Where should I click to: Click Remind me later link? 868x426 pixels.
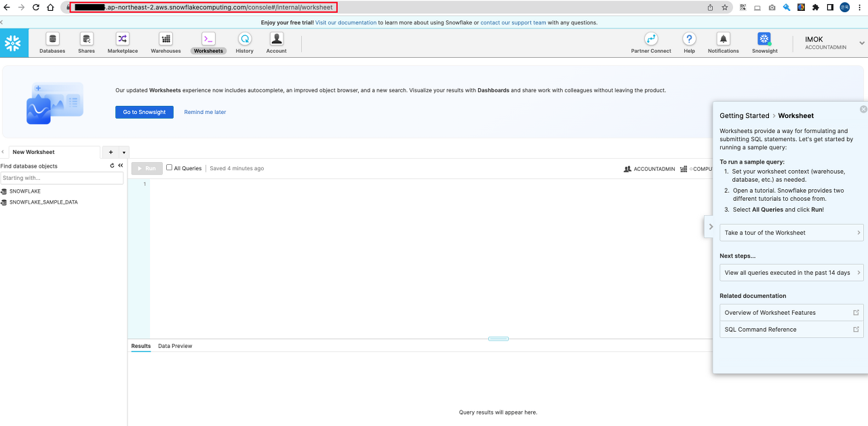click(x=205, y=112)
